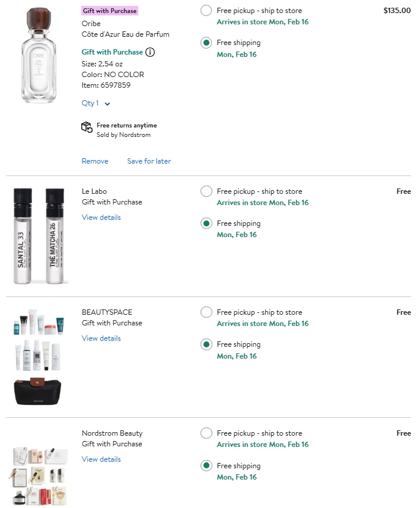
Task: Open the Oribe perfume bottle image
Action: pos(40,55)
